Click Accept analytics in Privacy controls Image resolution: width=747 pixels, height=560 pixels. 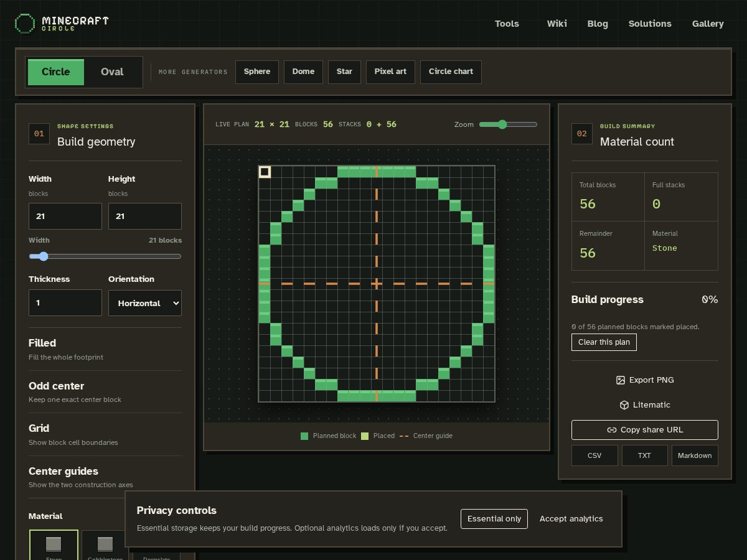coord(571,519)
